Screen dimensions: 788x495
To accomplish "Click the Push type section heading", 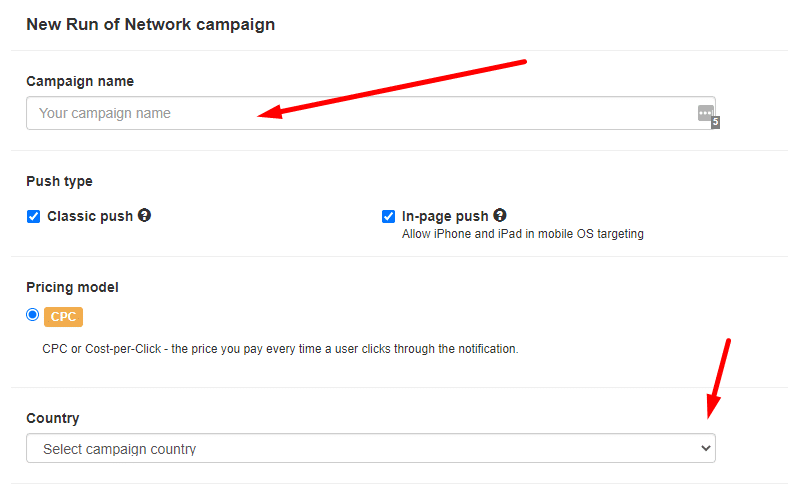I will [x=59, y=181].
